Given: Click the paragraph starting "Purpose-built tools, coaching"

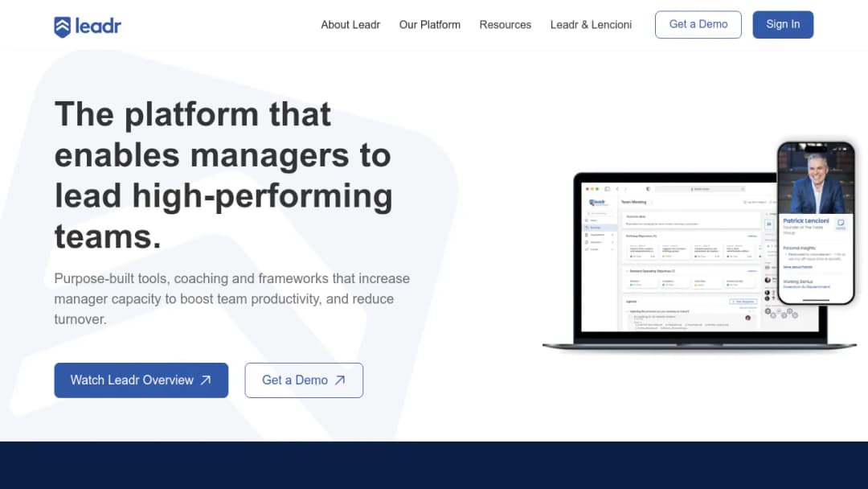Looking at the screenshot, I should [232, 299].
